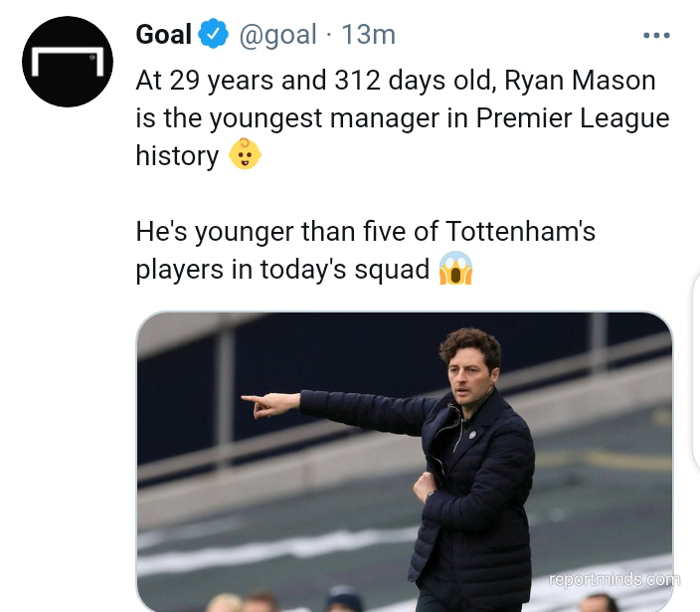Click "players in today's squad" text line
The height and width of the screenshot is (612, 700).
point(282,269)
